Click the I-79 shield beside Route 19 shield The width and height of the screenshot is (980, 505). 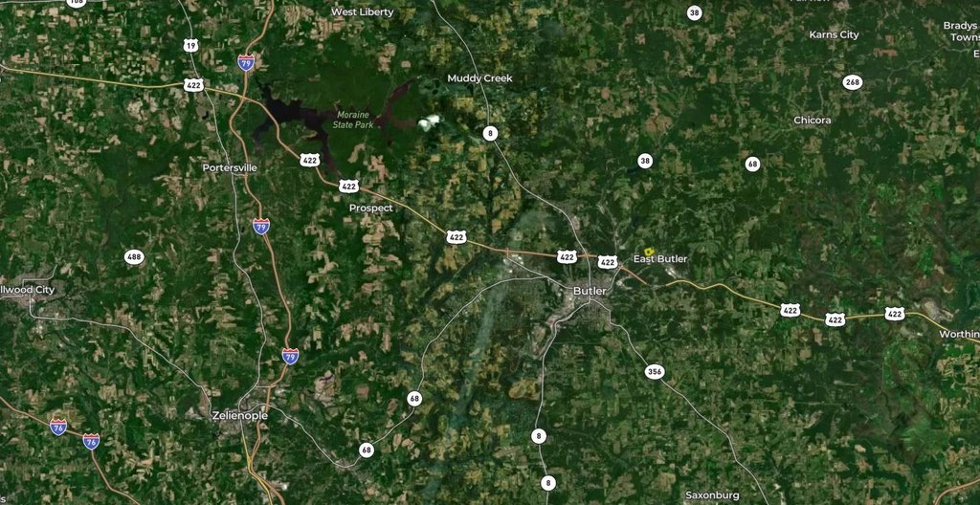(246, 62)
